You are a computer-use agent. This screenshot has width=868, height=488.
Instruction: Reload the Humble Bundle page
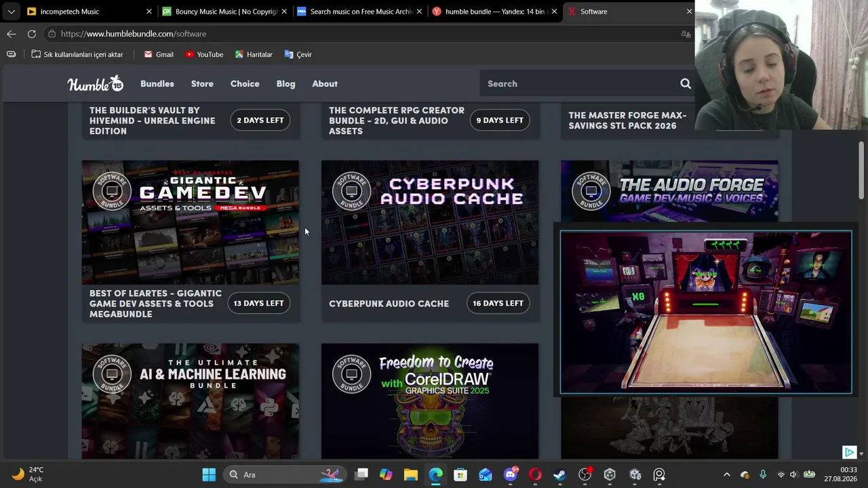(32, 33)
